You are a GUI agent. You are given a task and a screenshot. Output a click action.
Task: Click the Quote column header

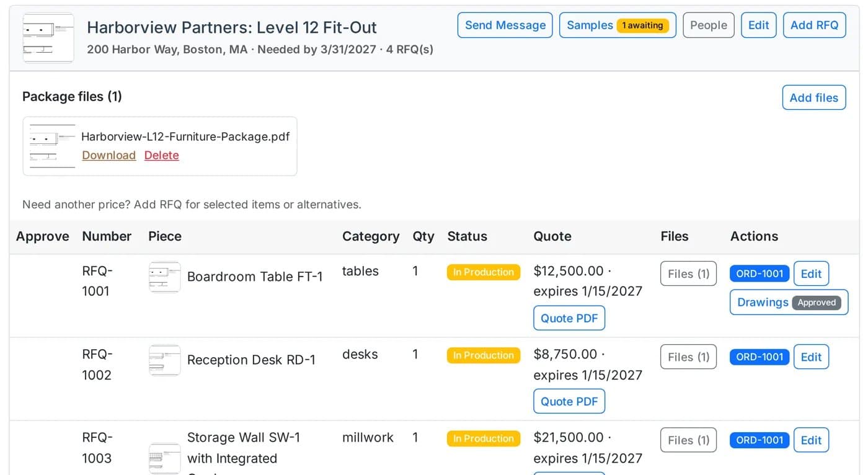[552, 236]
